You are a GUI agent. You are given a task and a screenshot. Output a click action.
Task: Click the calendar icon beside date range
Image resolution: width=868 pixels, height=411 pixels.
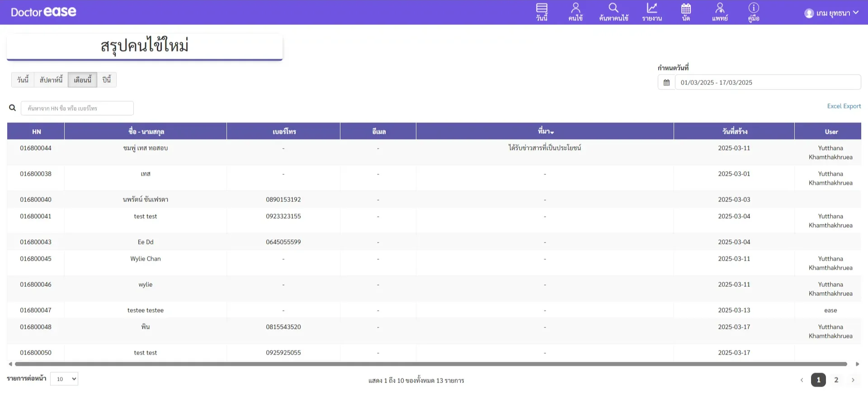[666, 83]
